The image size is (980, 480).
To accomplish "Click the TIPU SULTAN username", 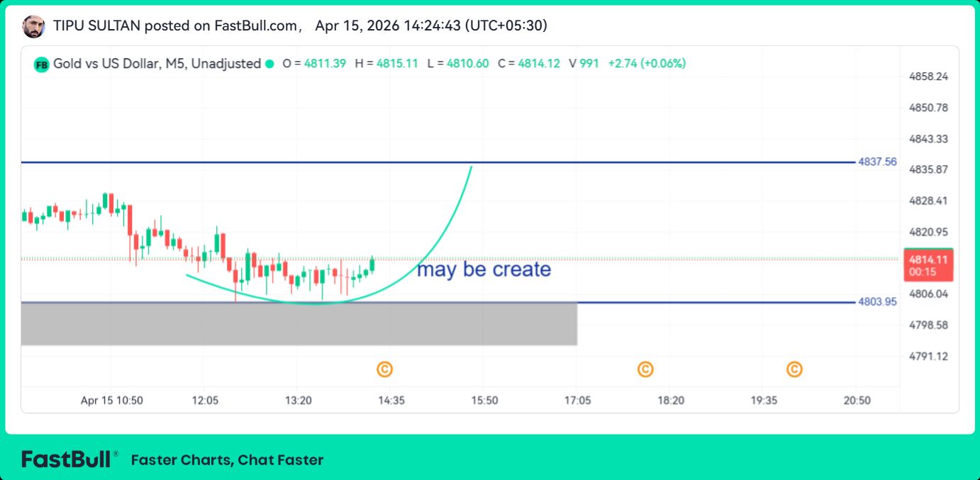I will [x=97, y=26].
